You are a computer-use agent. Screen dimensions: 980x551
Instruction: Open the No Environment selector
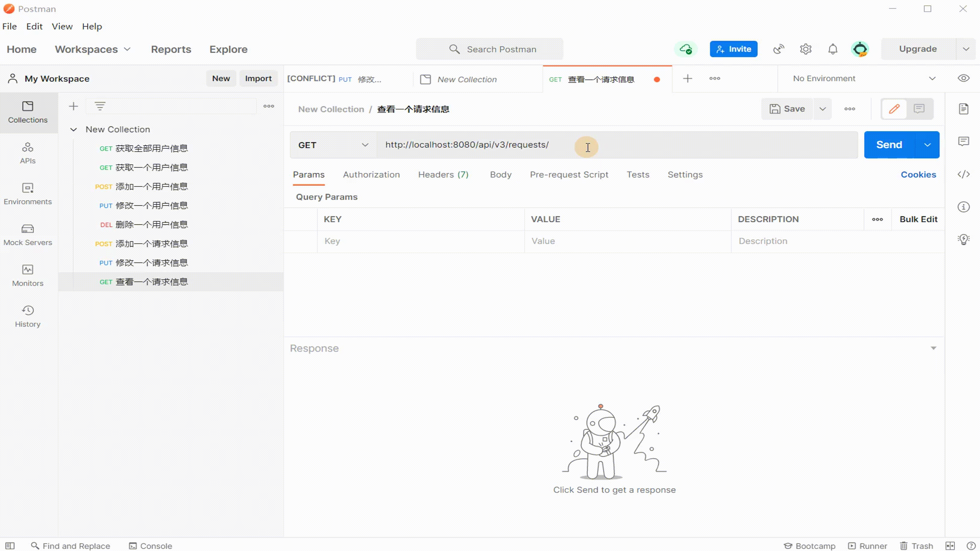click(x=864, y=78)
